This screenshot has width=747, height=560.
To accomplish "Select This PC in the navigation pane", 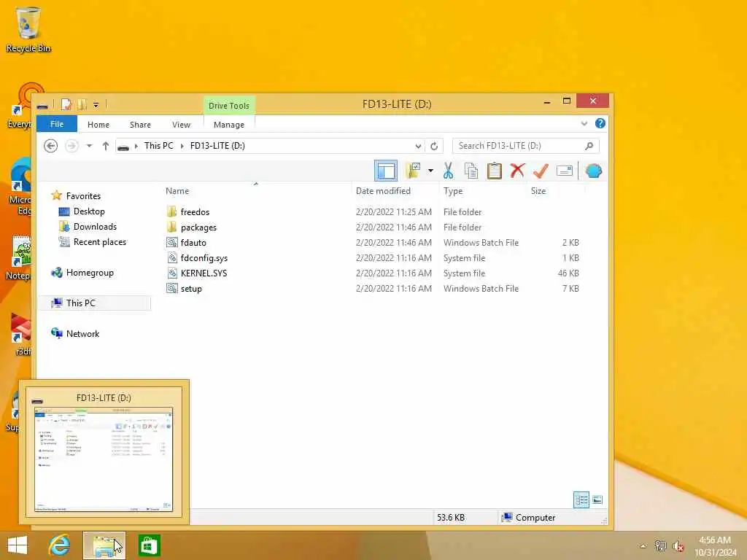I will pyautogui.click(x=80, y=303).
